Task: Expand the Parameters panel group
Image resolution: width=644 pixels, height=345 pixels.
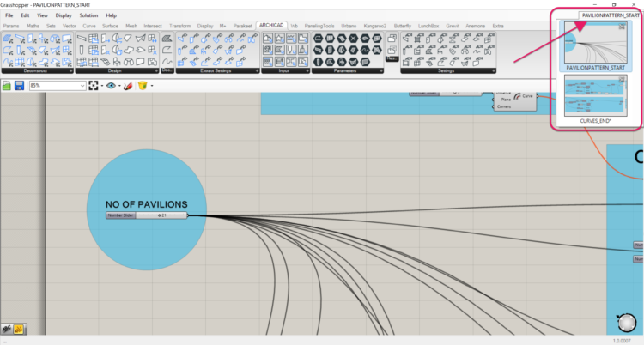Action: (379, 71)
